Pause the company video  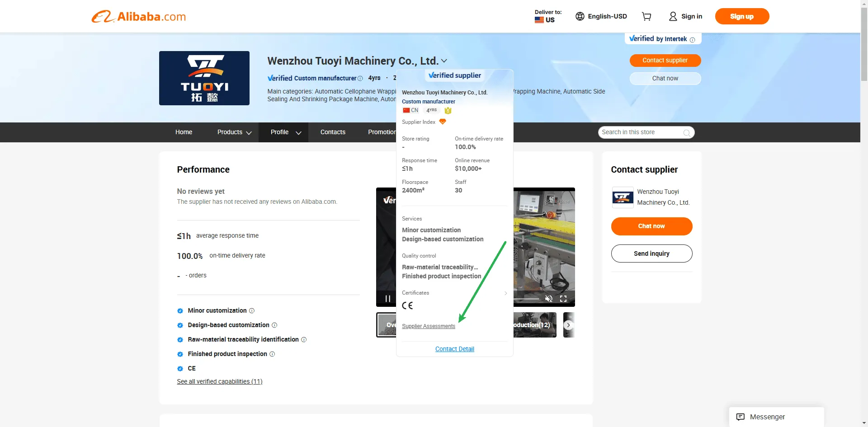tap(388, 299)
